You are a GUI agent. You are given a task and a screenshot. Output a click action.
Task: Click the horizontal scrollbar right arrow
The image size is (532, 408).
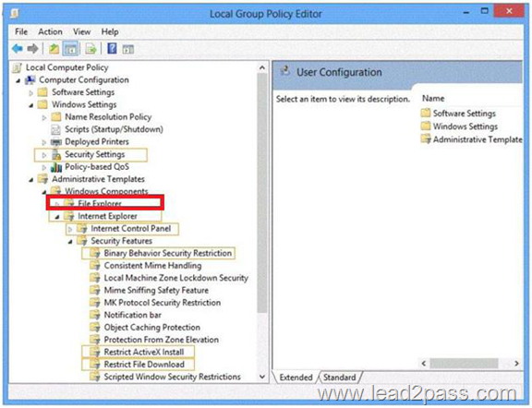tap(516, 364)
